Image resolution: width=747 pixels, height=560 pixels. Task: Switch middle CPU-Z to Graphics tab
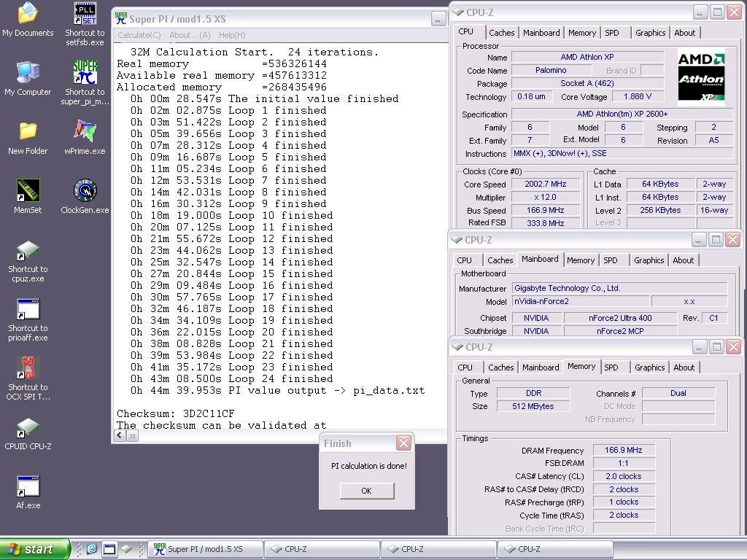point(649,260)
